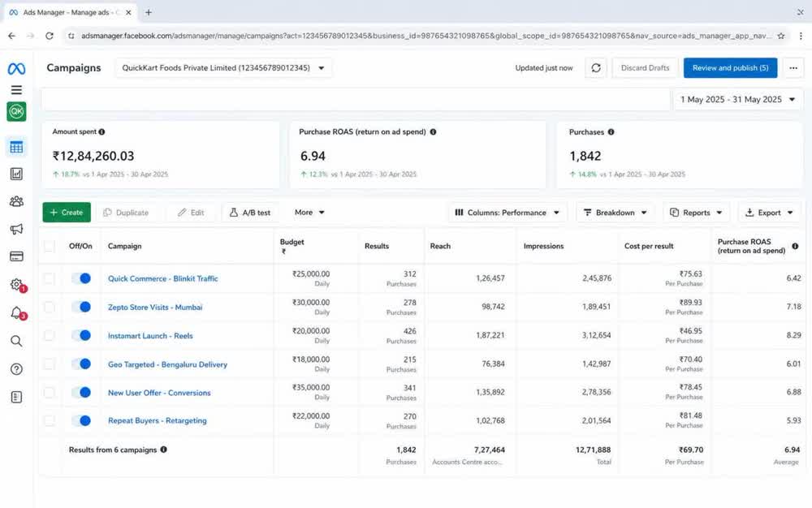Open Columns: Performance dropdown
This screenshot has width=812, height=508.
pos(507,212)
